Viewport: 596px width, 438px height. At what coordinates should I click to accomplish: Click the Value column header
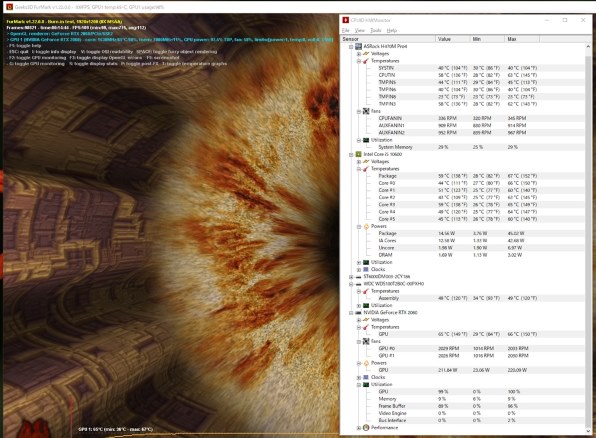[452, 39]
